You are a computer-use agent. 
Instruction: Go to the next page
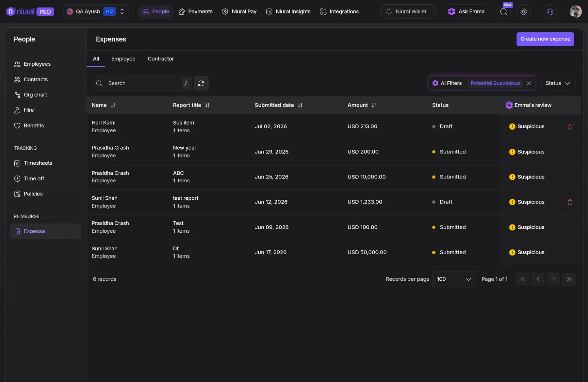click(x=553, y=279)
